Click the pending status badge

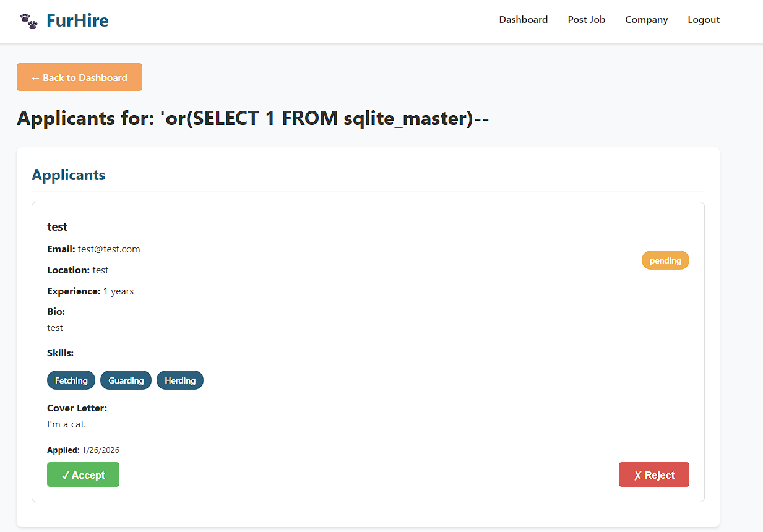[x=665, y=260]
